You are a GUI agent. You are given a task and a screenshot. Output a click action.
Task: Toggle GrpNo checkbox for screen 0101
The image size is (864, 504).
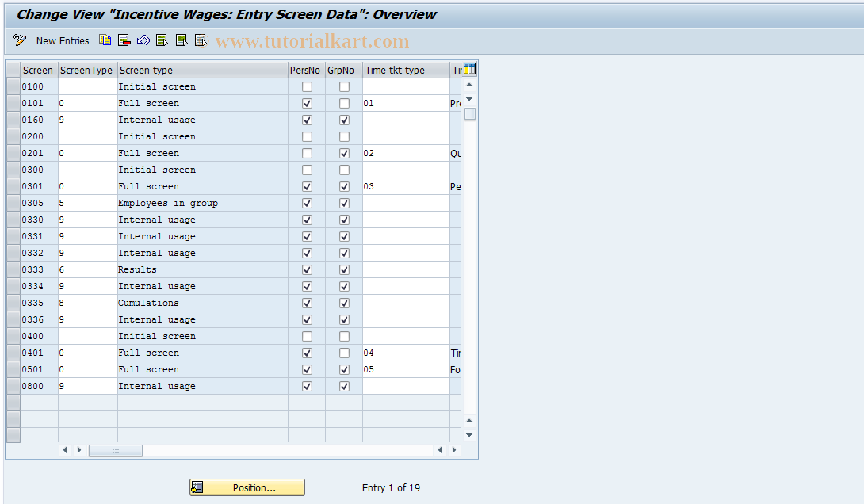(344, 103)
